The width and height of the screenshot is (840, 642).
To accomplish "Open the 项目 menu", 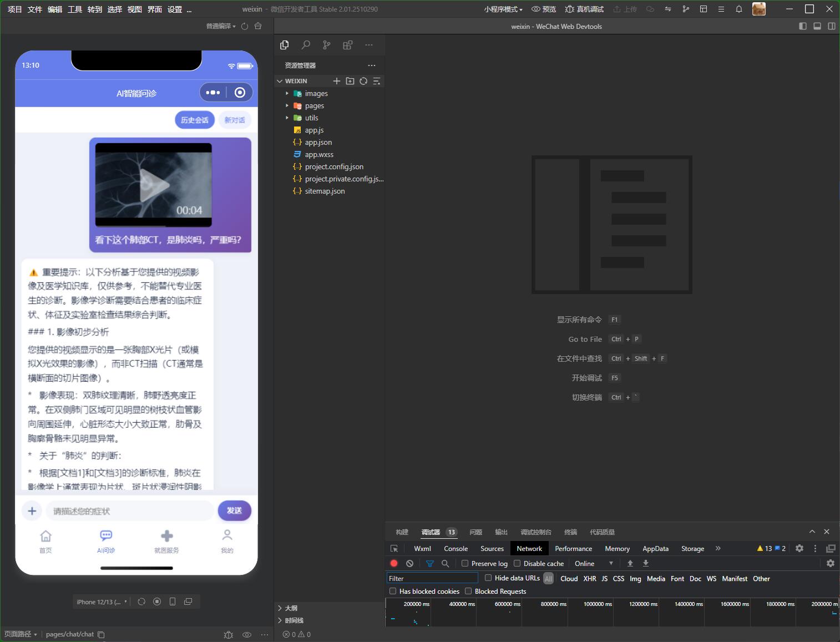I will pos(15,9).
